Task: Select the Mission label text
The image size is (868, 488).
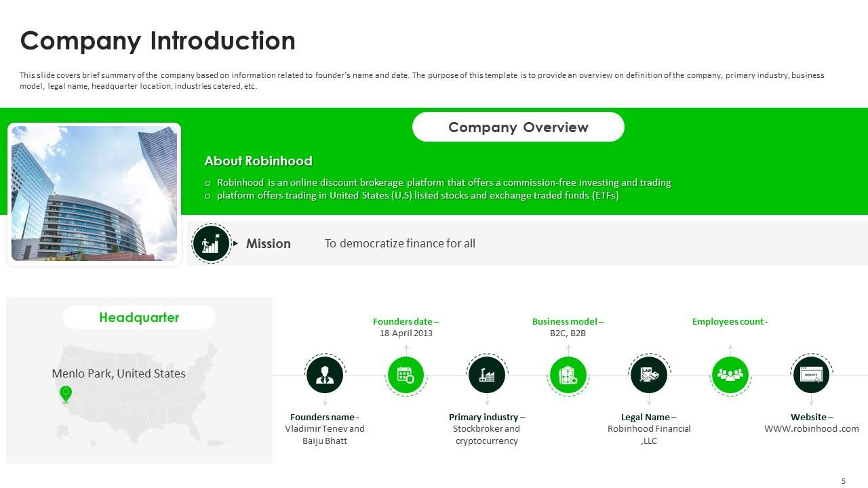Action: pyautogui.click(x=269, y=243)
